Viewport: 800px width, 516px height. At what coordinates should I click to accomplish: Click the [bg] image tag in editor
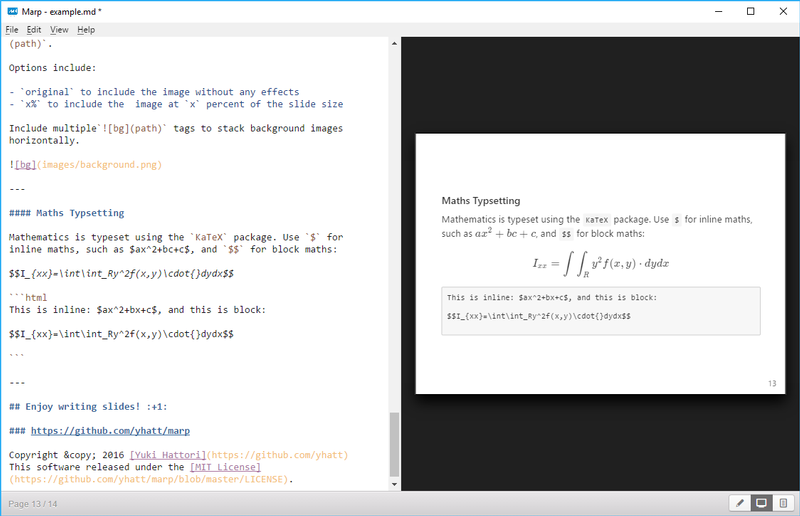25,165
